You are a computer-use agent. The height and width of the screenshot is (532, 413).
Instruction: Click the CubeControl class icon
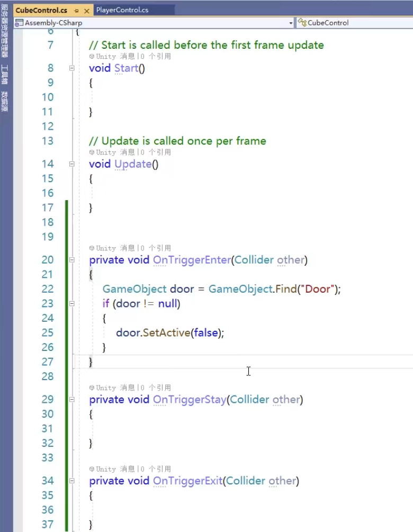click(302, 22)
